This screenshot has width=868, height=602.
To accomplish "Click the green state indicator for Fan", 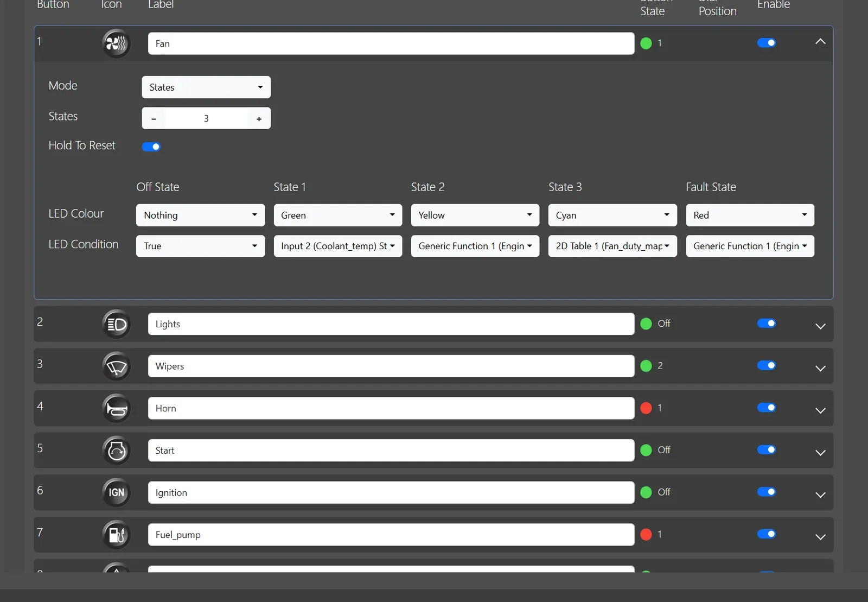I will point(646,43).
